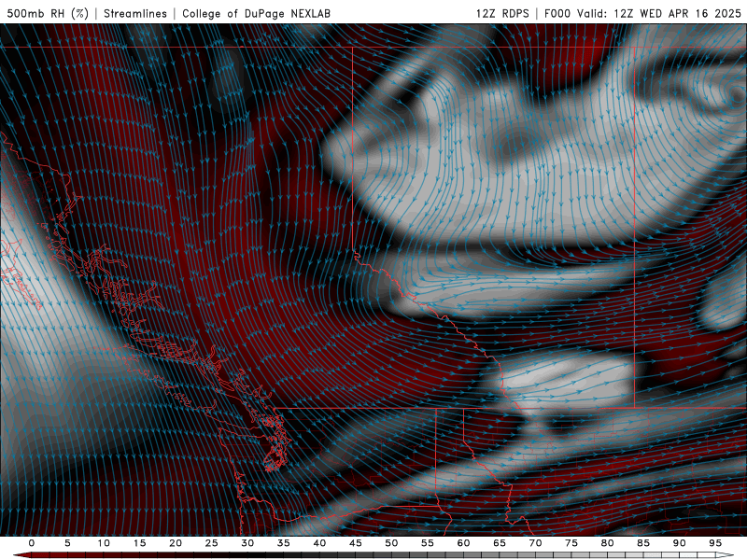Click the '35' color scale label
747x560 pixels.
[284, 543]
